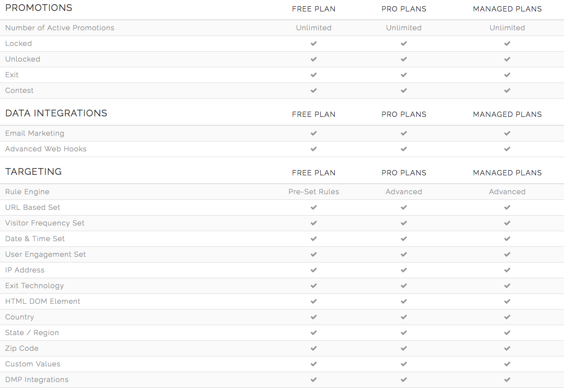
Task: Click the Managed Plans checkmark for URL Based Set
Action: pyautogui.click(x=507, y=208)
